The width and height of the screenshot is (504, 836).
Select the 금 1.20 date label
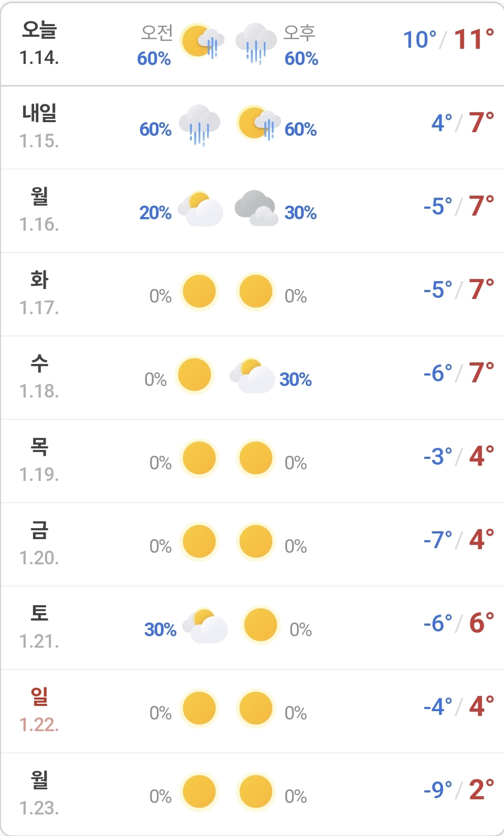(x=39, y=543)
